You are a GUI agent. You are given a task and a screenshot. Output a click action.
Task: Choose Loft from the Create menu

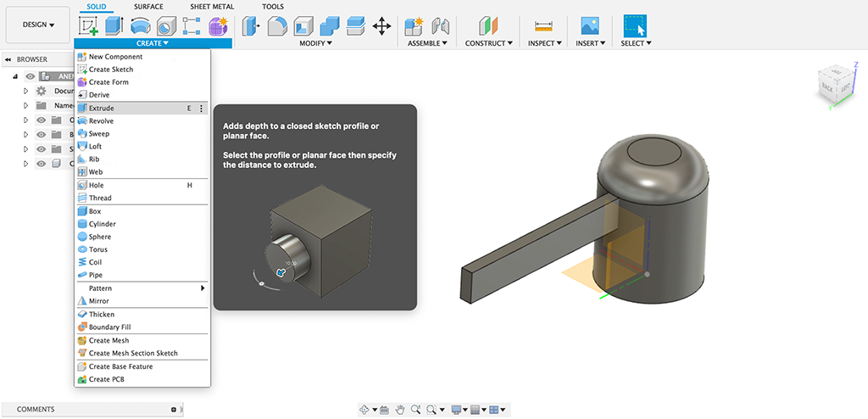(x=142, y=147)
